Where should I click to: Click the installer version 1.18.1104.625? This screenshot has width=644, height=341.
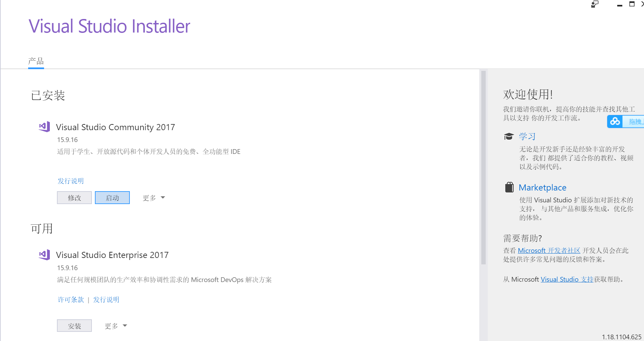(622, 337)
